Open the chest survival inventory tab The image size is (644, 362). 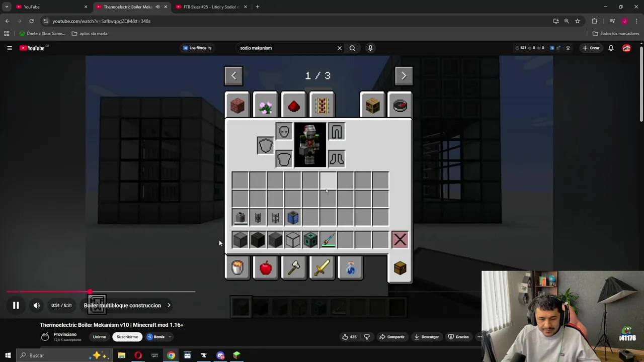pos(400,268)
